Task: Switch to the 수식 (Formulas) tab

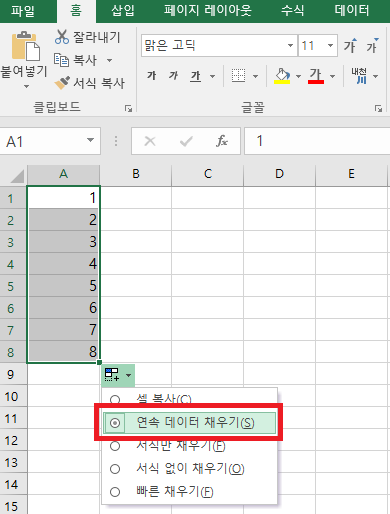Action: pyautogui.click(x=292, y=11)
